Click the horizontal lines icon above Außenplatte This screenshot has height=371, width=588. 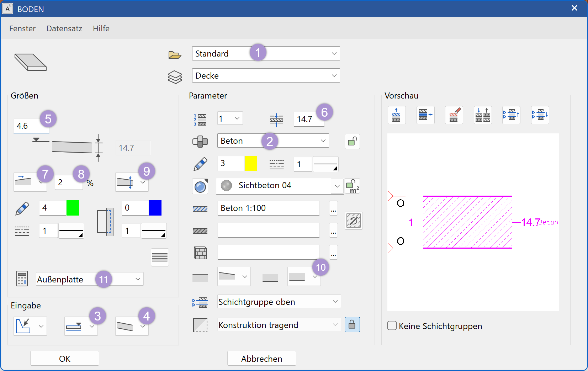[x=160, y=257]
